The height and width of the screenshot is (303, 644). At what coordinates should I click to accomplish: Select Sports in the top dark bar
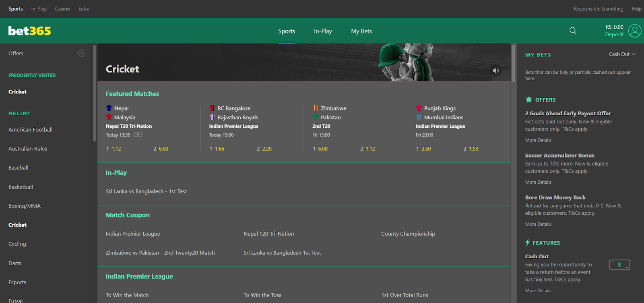click(x=16, y=9)
